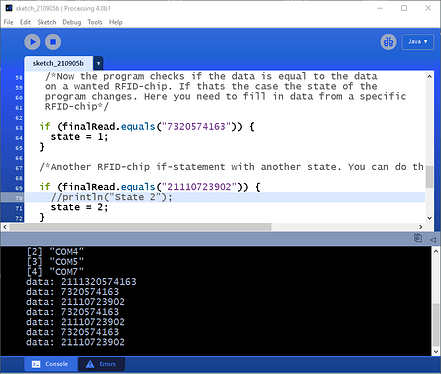441x374 pixels.
Task: Click the console scroll-up arrow
Action: (436, 251)
